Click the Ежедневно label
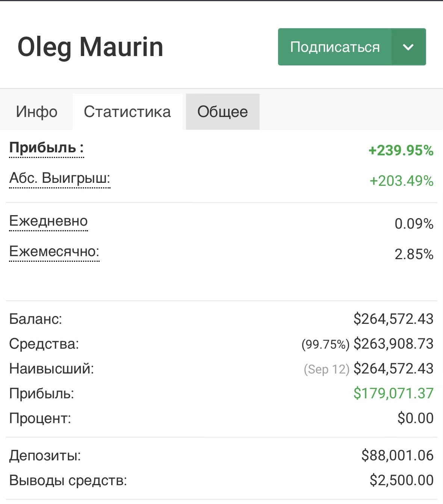Screen dimensions: 443x504 coord(48,221)
